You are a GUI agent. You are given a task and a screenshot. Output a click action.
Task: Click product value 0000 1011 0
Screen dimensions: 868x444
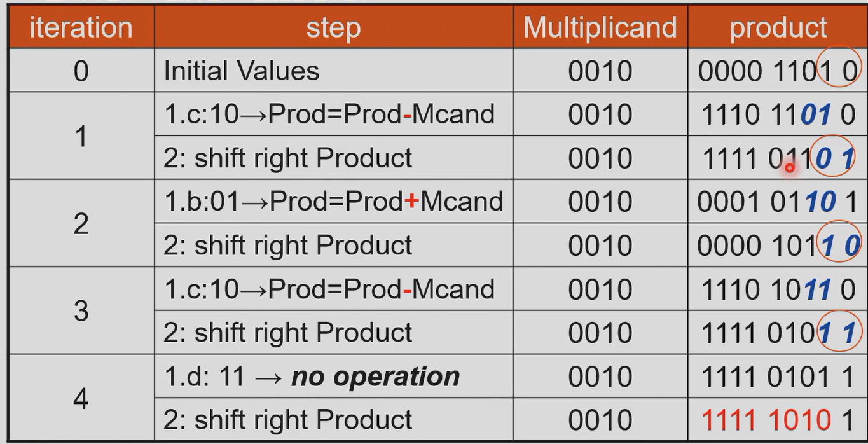pos(778,246)
